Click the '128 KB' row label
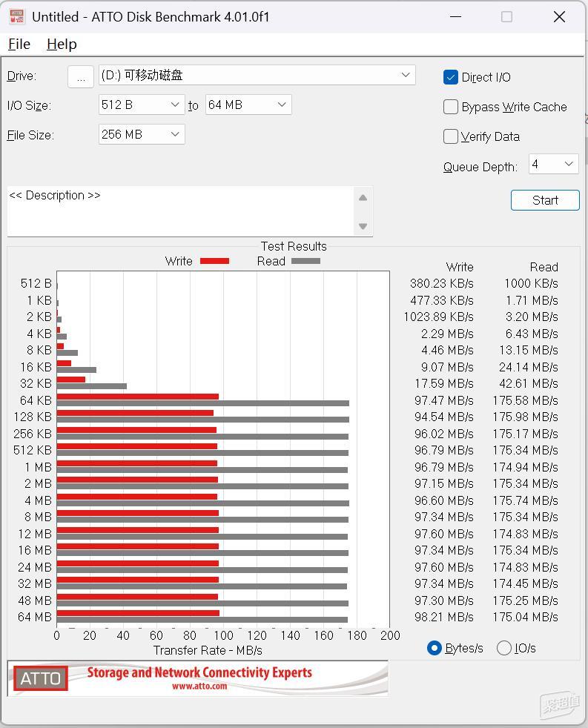This screenshot has height=728, width=588. click(x=33, y=417)
